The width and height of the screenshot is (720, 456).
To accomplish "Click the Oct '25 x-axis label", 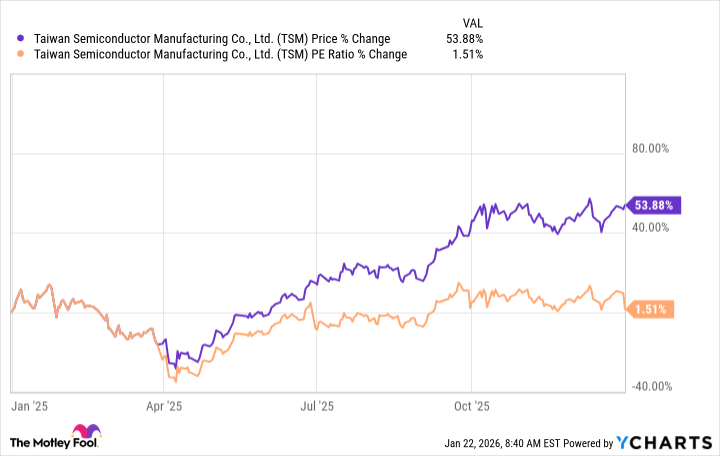I will tap(471, 407).
